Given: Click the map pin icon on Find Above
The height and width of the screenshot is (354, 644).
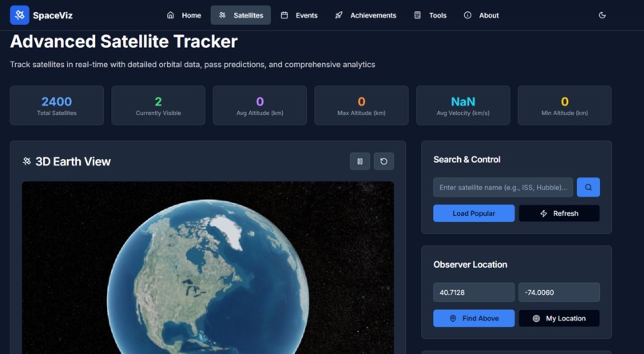Looking at the screenshot, I should 452,318.
